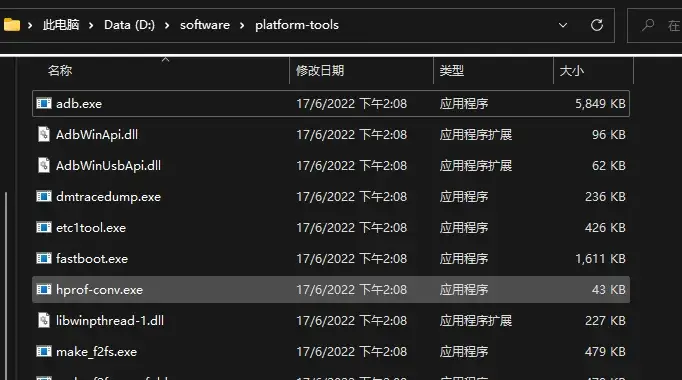This screenshot has width=682, height=380.
Task: Click the date of hprof-conv.exe
Action: tap(351, 290)
